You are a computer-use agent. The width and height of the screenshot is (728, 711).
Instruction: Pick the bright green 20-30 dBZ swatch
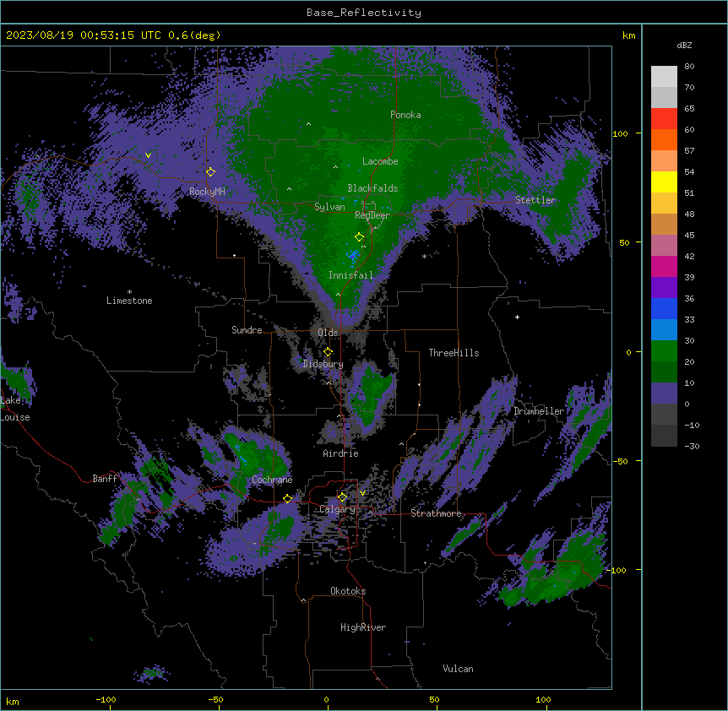click(x=664, y=351)
